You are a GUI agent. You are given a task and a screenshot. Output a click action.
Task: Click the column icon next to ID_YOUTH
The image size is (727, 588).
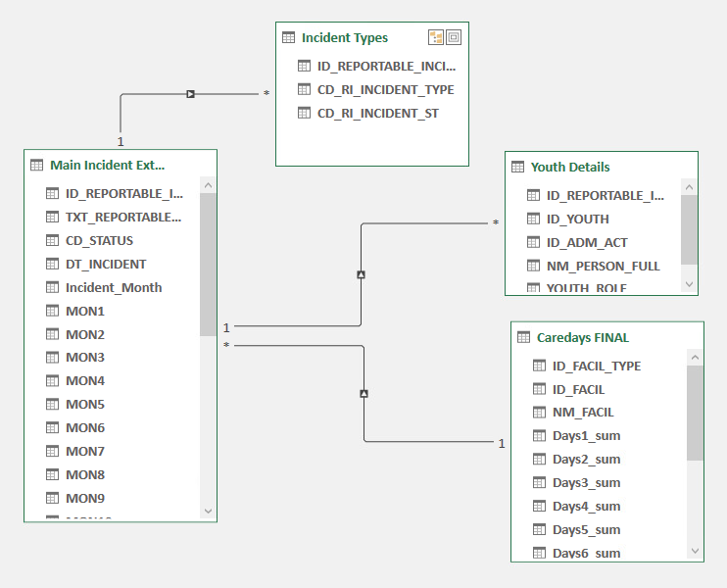[x=533, y=219]
